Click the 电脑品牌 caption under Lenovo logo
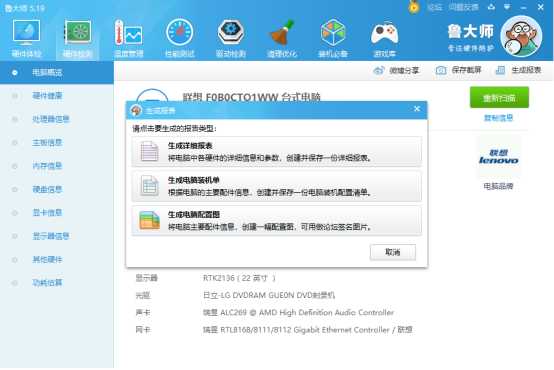The width and height of the screenshot is (554, 370). [498, 186]
